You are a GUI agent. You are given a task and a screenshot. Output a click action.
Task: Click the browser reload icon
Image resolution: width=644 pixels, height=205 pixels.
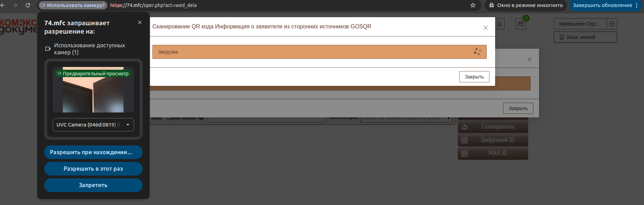coord(28,5)
